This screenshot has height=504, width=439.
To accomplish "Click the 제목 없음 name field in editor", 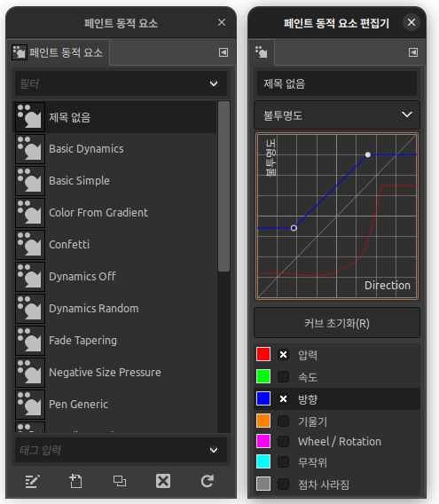I will click(x=337, y=83).
